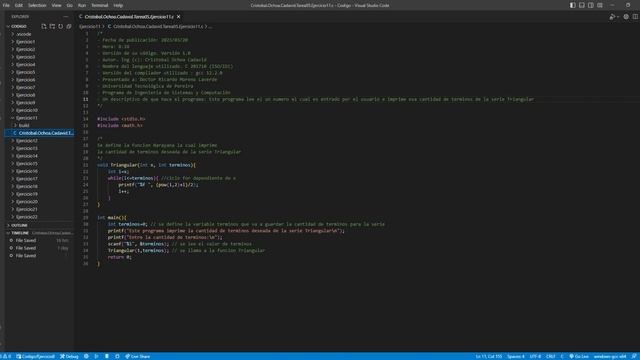Expand the OUTLINE section
640x360 pixels.
40,225
